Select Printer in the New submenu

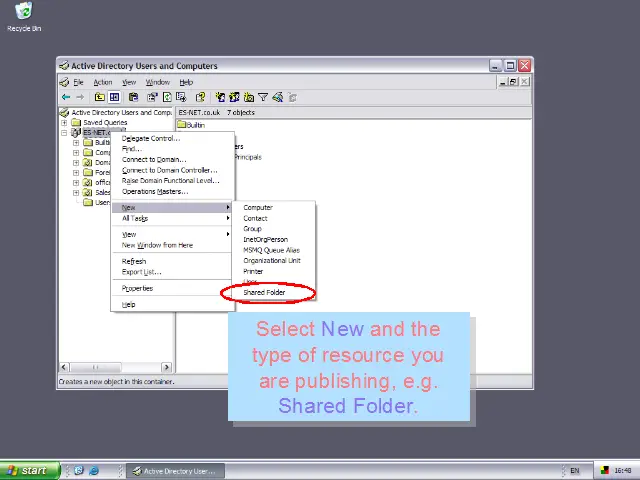click(273, 271)
